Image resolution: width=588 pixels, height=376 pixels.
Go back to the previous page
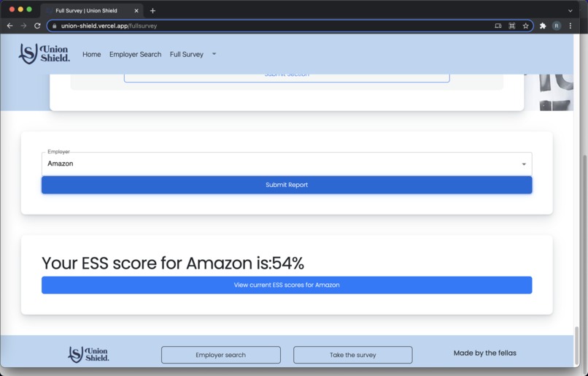(x=9, y=26)
